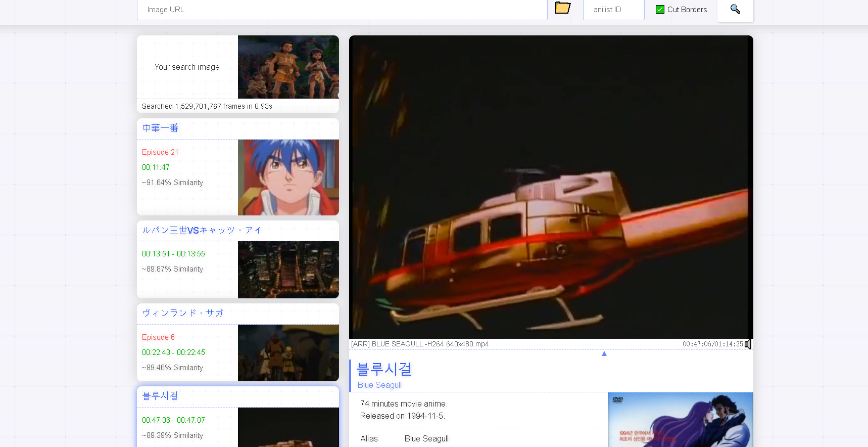The width and height of the screenshot is (868, 447).
Task: Click the search image thumbnail
Action: tap(288, 67)
